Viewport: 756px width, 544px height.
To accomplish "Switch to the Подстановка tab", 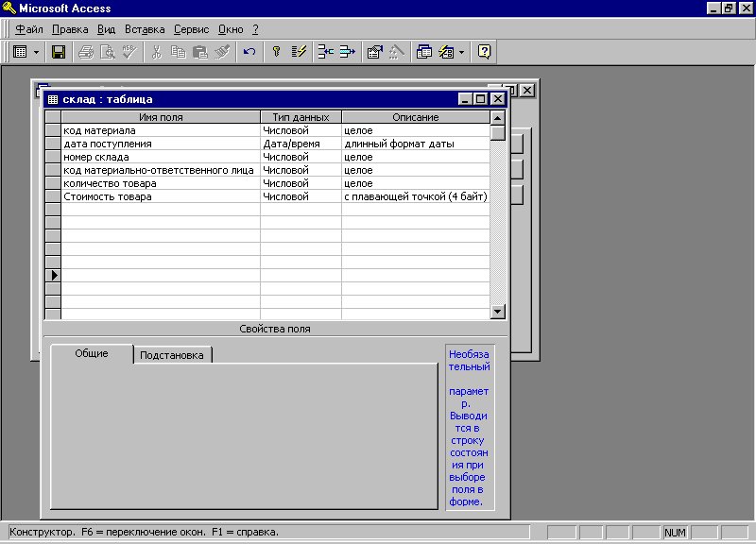I will click(172, 355).
